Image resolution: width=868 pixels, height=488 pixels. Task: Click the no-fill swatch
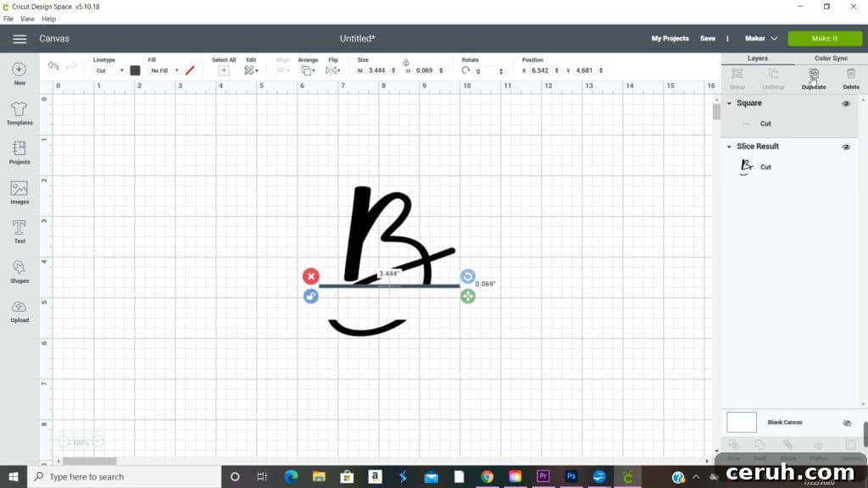190,70
